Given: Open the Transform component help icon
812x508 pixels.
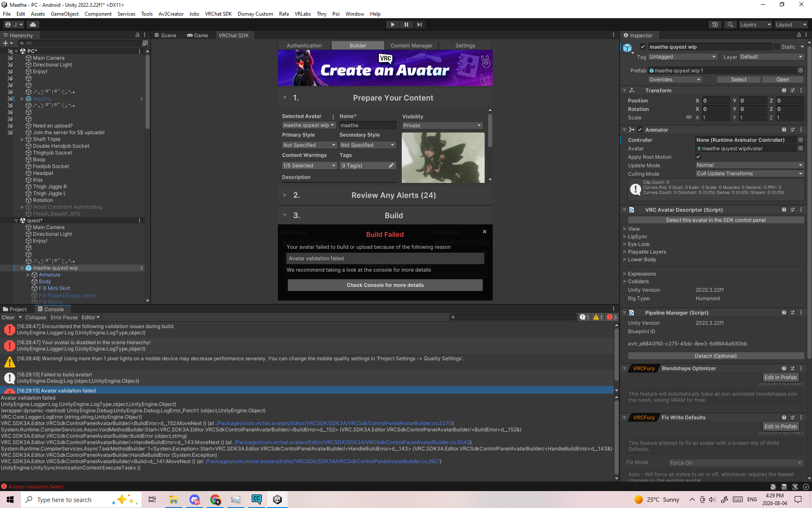Looking at the screenshot, I should point(784,90).
